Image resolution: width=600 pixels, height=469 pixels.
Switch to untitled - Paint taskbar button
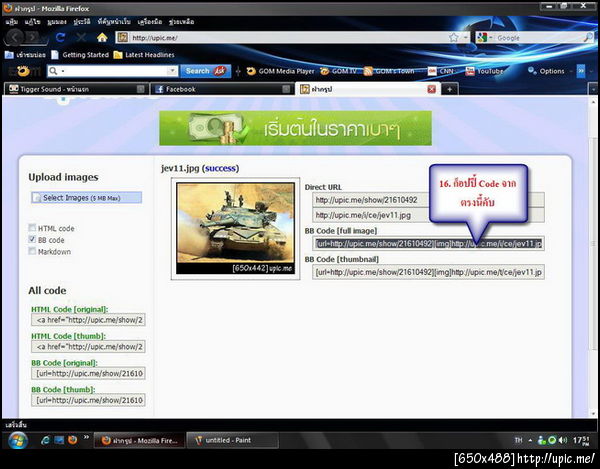click(232, 440)
